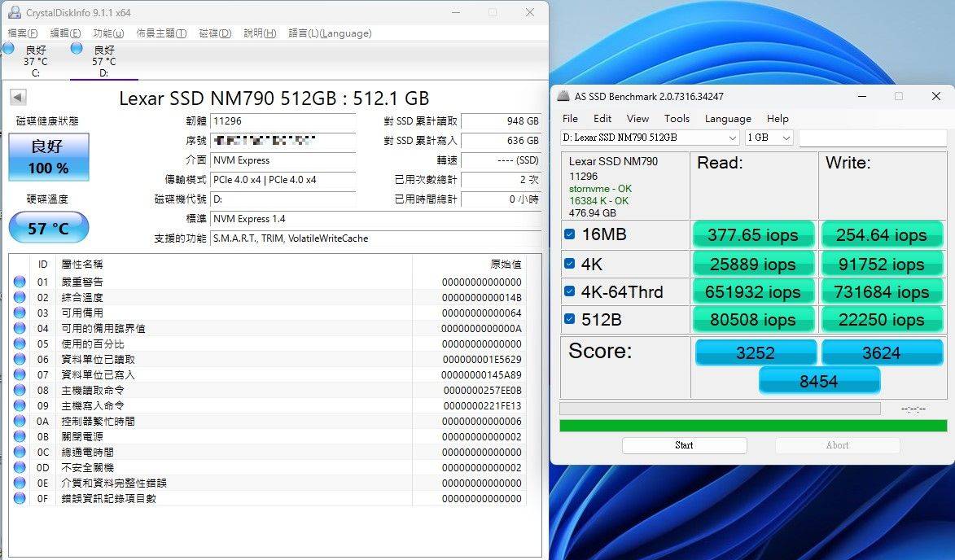Click status dot for attribute 0D 不安全關機
The height and width of the screenshot is (560, 955).
pos(20,467)
